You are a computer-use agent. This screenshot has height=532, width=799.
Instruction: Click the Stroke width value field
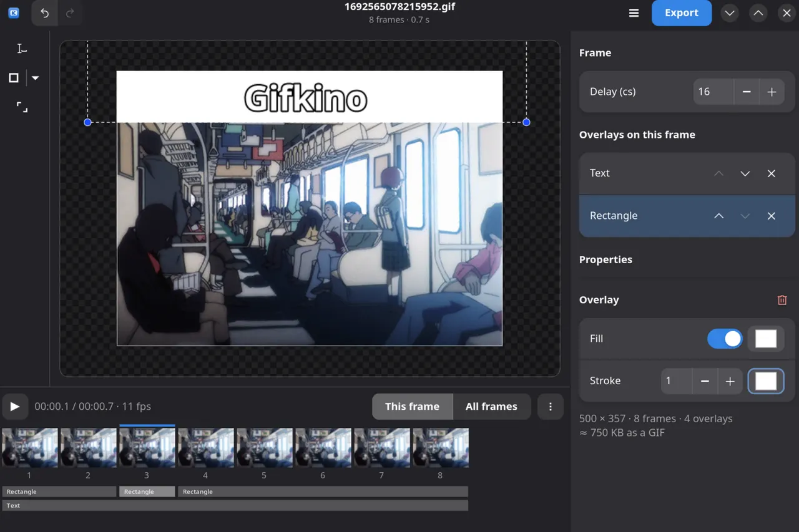coord(677,381)
